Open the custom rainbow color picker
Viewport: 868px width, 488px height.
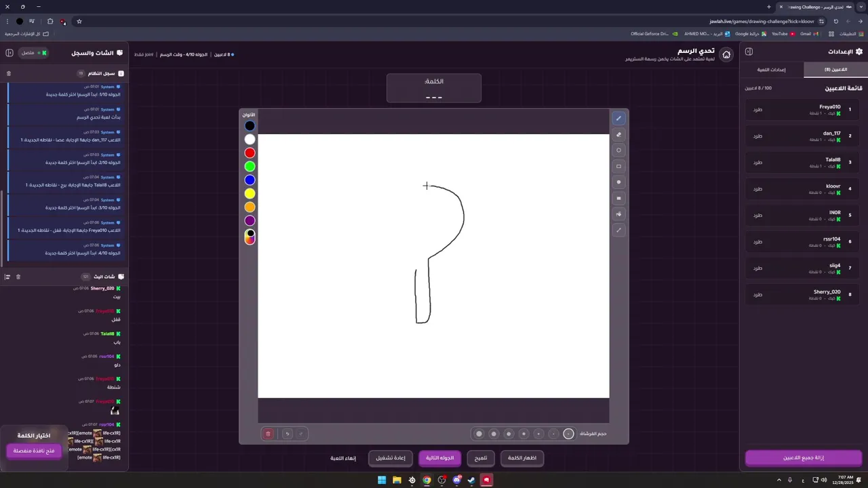[250, 237]
